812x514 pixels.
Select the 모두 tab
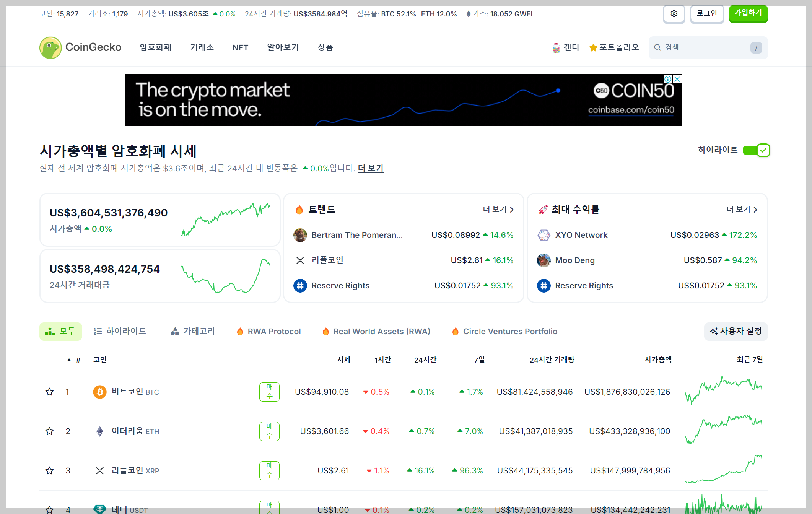[x=60, y=332]
